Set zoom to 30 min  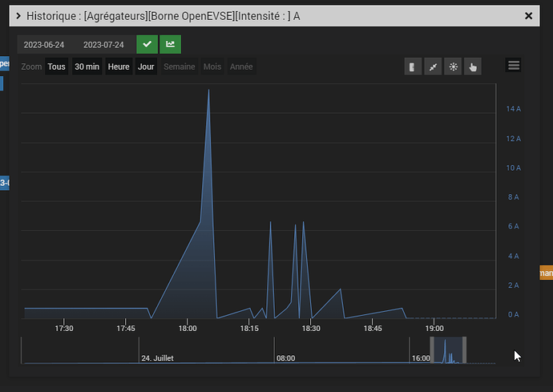(87, 67)
